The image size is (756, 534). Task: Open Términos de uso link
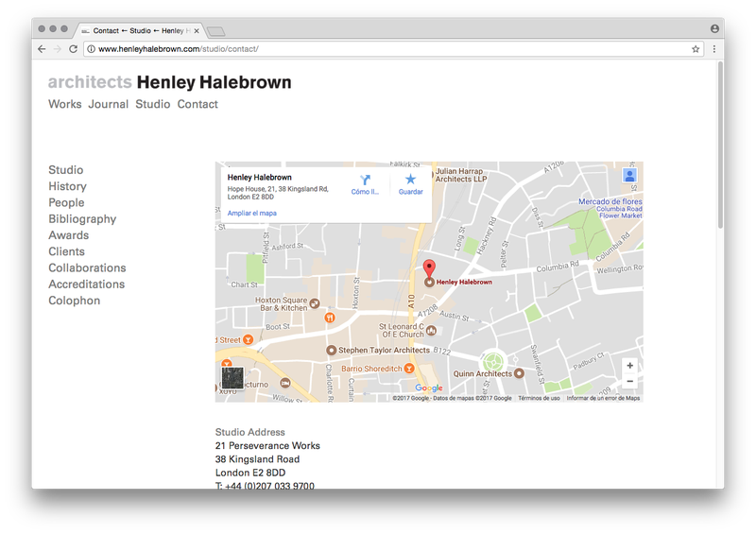539,399
